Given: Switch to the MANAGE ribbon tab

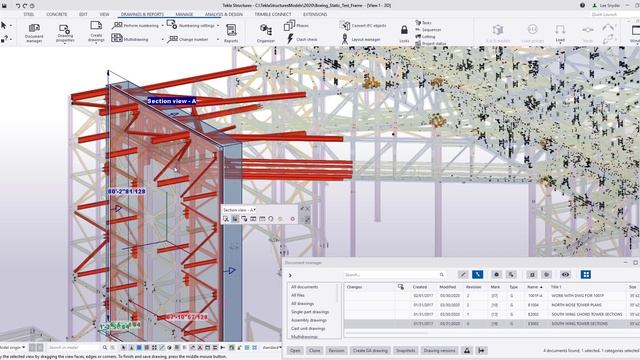Looking at the screenshot, I should (x=184, y=14).
